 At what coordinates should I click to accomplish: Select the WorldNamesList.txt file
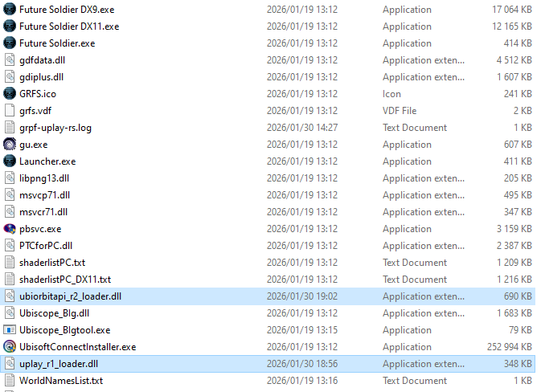[x=60, y=381]
